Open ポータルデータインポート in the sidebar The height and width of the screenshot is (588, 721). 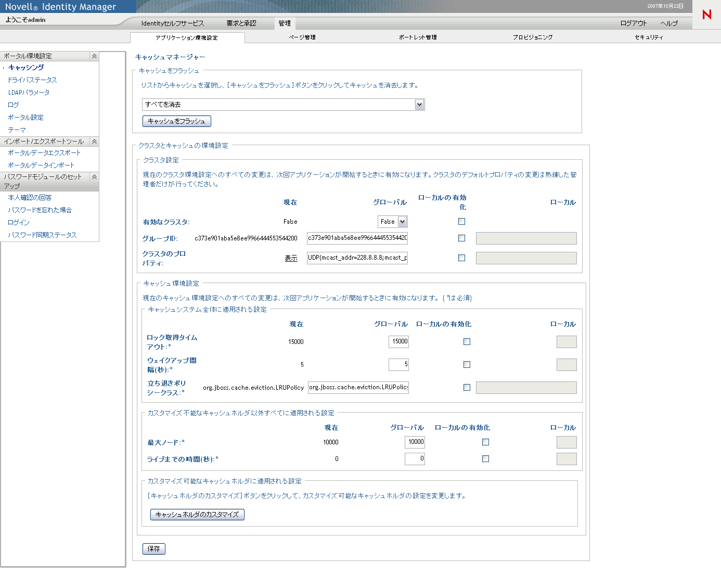coord(41,165)
